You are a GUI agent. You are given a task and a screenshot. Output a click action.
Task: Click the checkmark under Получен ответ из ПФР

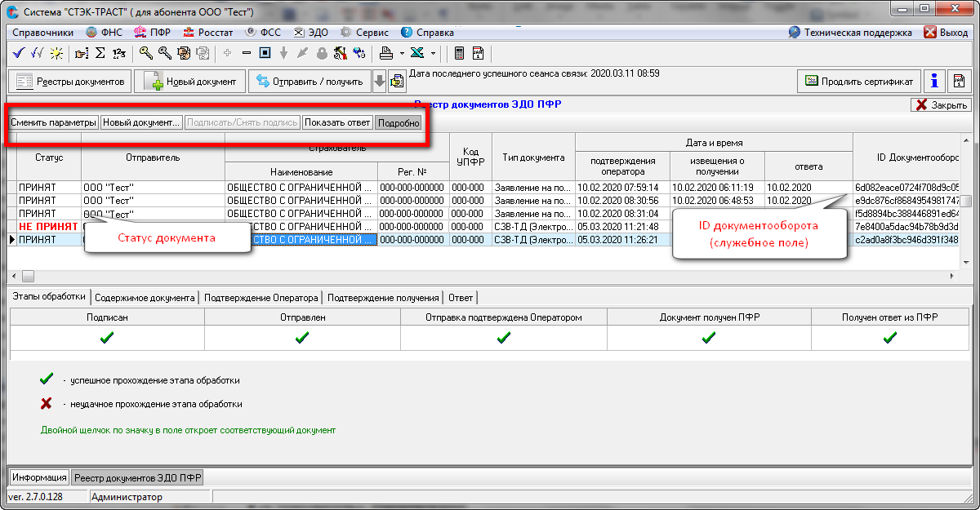tap(889, 337)
